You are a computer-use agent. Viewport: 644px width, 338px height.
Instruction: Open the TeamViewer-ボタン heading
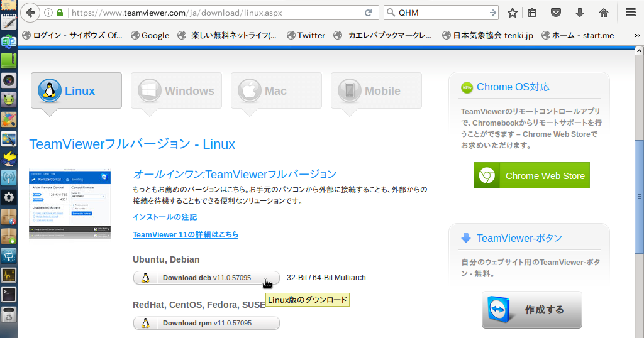pos(519,238)
